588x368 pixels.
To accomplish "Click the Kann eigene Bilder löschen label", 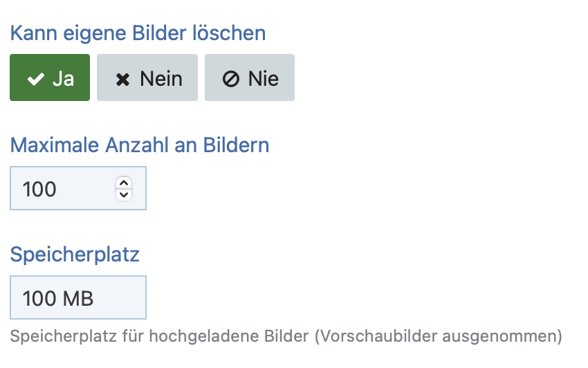I will (138, 33).
